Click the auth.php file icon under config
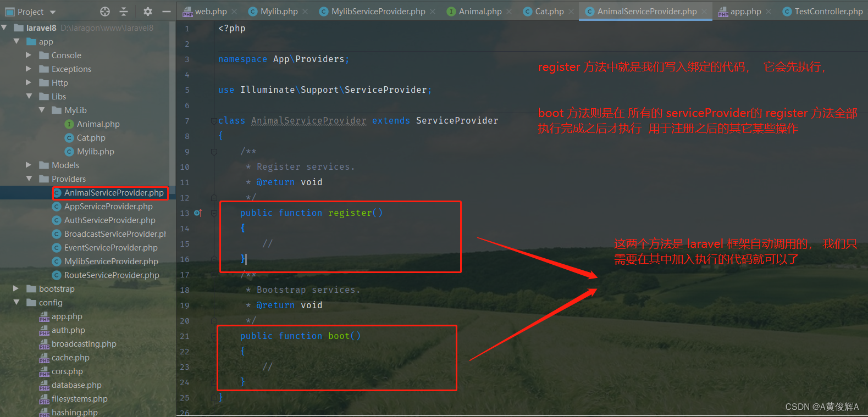The image size is (868, 417). (45, 331)
